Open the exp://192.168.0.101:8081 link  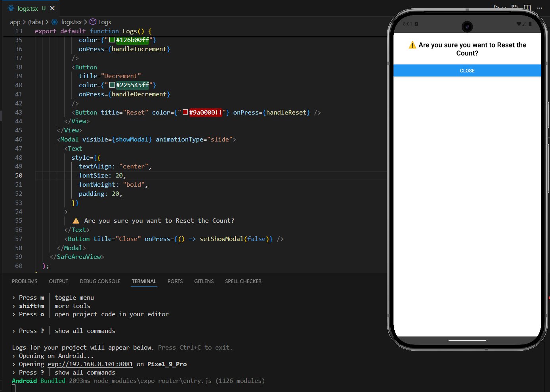pyautogui.click(x=90, y=364)
